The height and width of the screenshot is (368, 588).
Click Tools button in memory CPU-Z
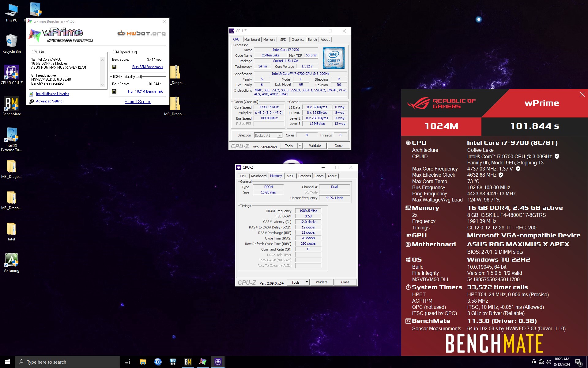tap(296, 282)
